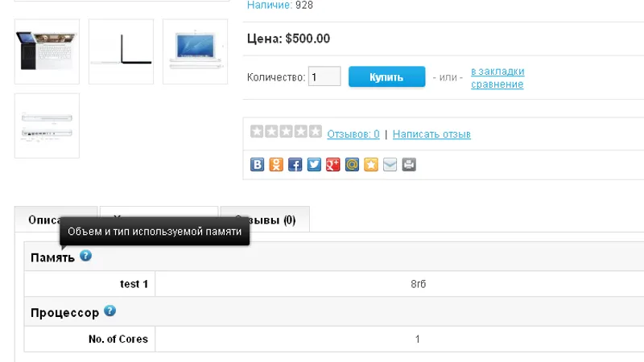Add to favorites star share icon

click(x=371, y=165)
